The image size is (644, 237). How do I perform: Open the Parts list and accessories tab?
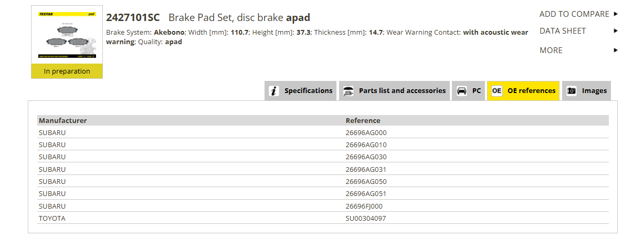[395, 91]
